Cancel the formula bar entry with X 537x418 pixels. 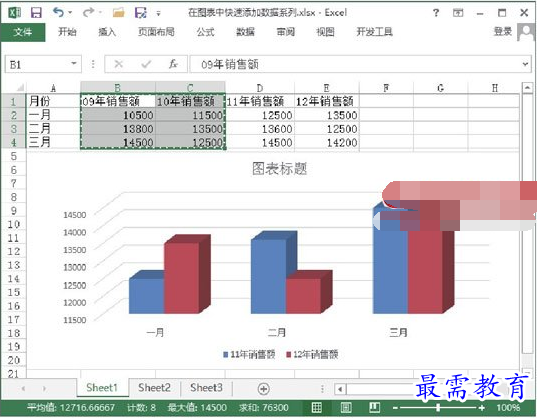(118, 64)
